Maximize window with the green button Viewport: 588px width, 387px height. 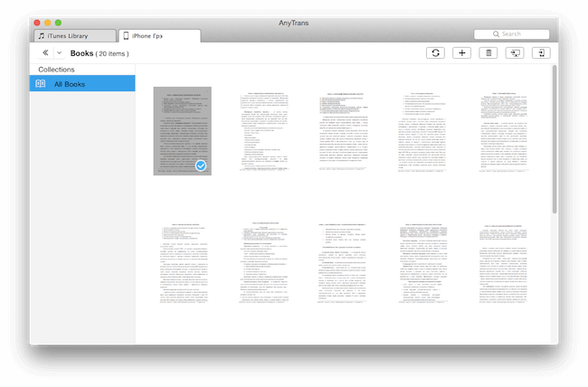click(x=58, y=23)
